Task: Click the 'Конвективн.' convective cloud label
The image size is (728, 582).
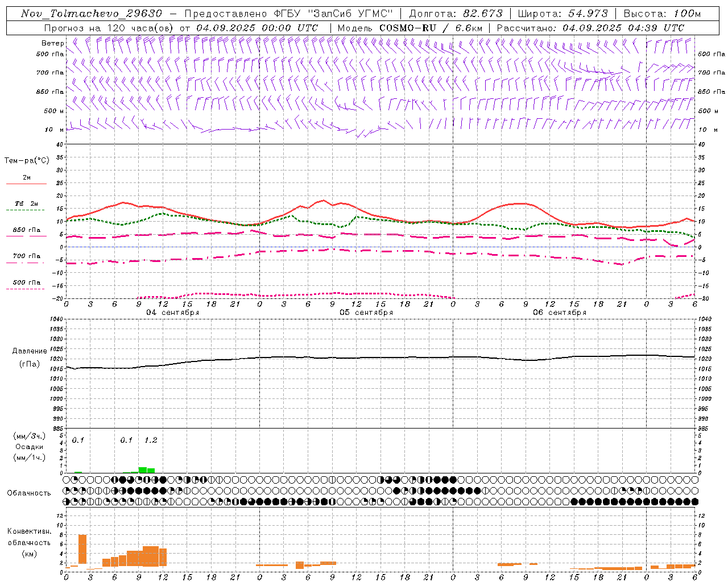Action: tap(30, 531)
